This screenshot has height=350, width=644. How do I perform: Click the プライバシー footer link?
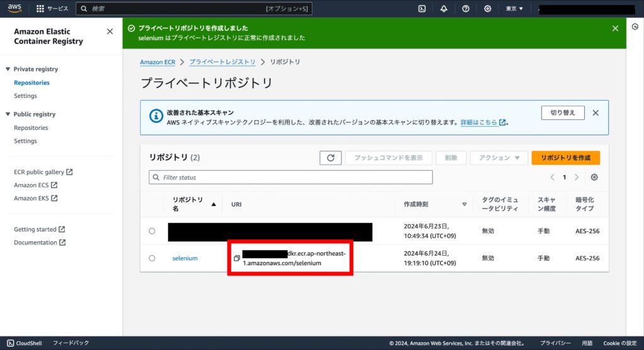point(555,343)
